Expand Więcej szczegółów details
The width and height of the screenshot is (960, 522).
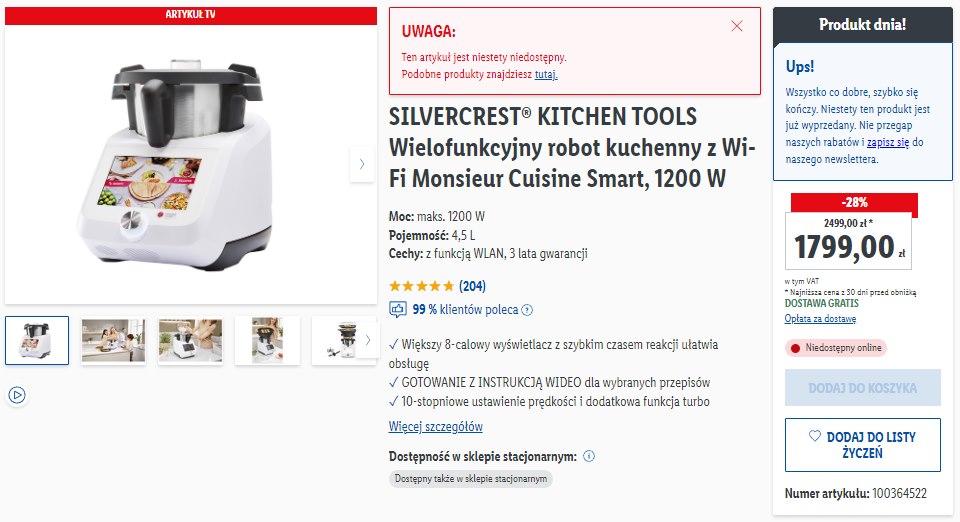click(x=435, y=427)
